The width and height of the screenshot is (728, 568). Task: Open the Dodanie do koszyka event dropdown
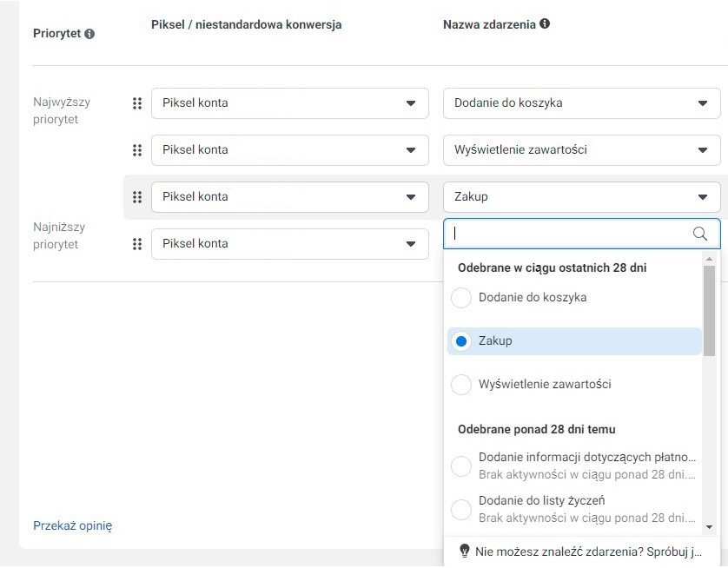tap(582, 103)
